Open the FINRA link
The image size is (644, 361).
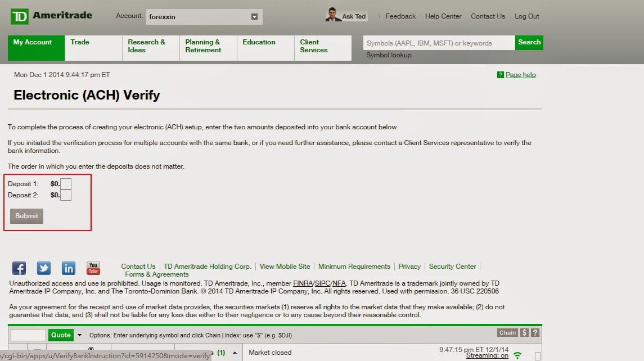tap(303, 283)
